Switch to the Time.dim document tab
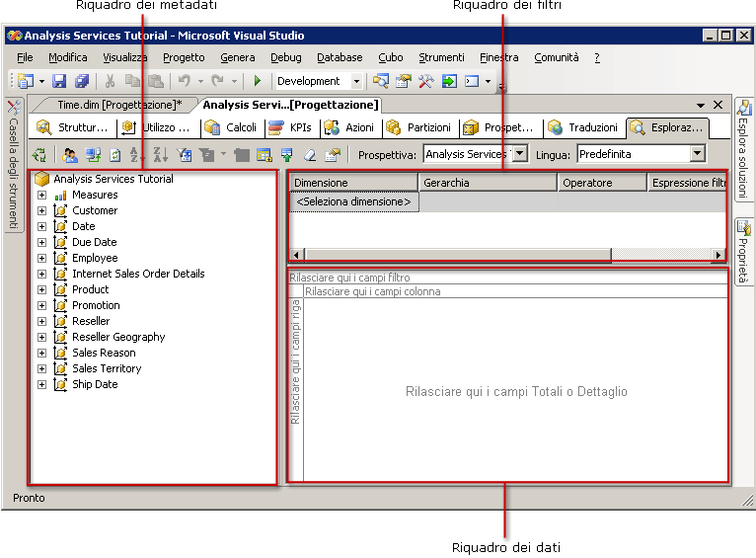 116,105
